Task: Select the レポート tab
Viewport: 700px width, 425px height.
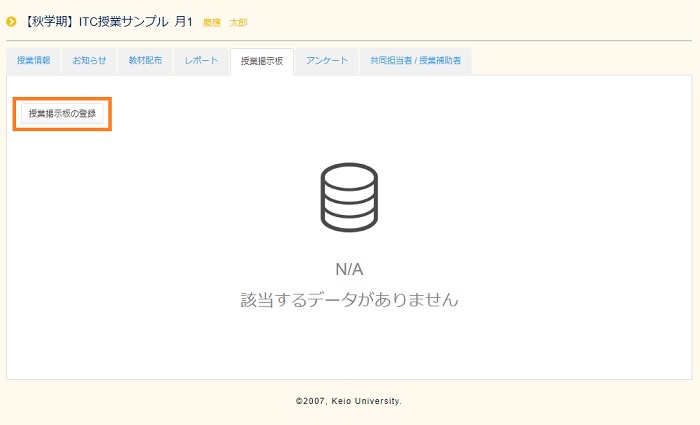Action: [x=201, y=61]
